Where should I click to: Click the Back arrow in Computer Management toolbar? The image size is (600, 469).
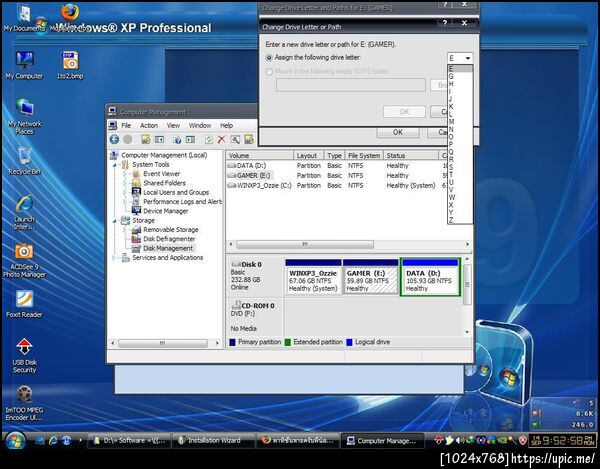pos(114,140)
